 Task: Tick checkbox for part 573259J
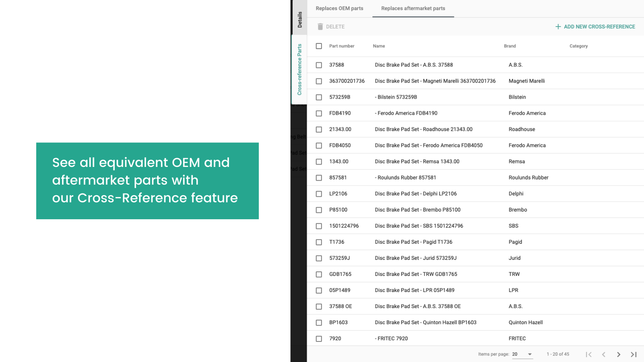click(319, 258)
